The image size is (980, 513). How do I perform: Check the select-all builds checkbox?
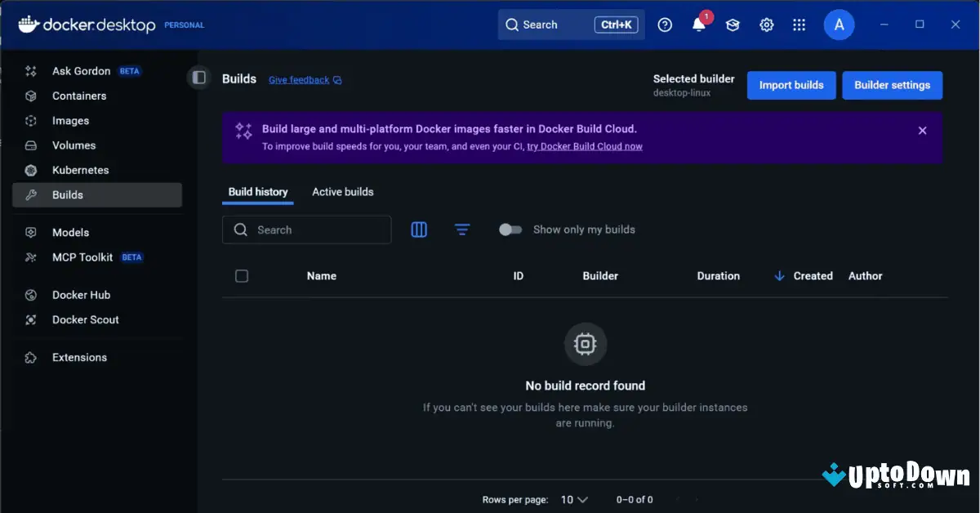[x=242, y=275]
